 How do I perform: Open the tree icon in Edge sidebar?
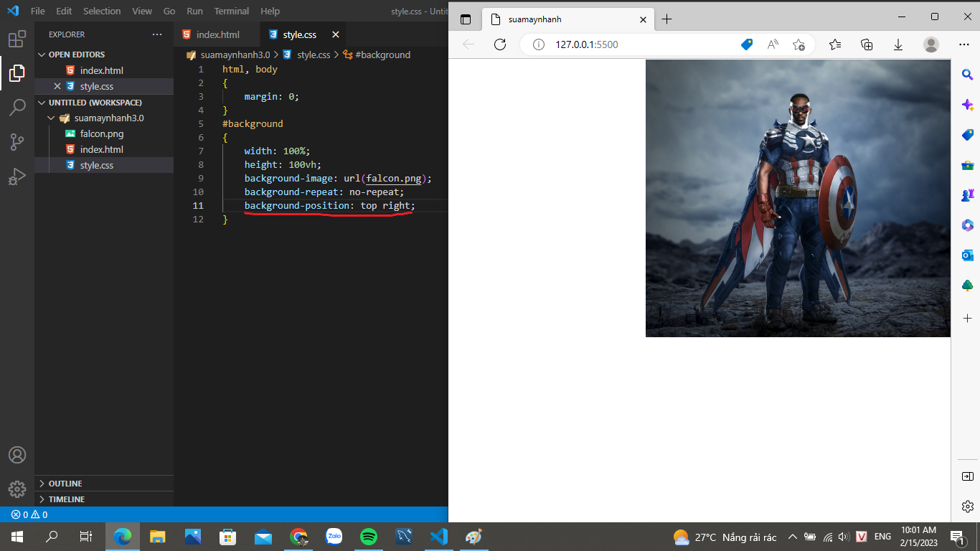coord(967,286)
